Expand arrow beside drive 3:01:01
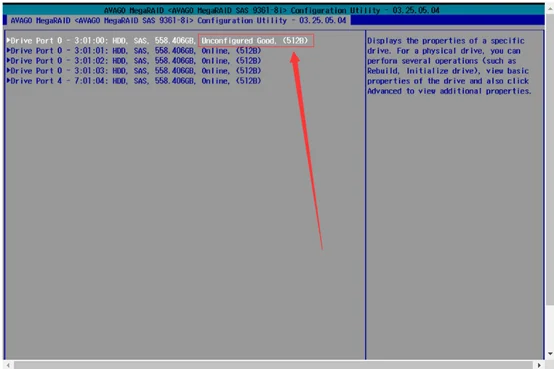The height and width of the screenshot is (369, 554). 8,51
